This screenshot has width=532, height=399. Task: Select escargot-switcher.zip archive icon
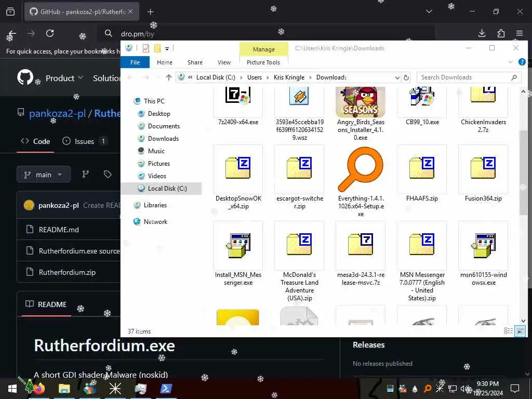coord(299,168)
